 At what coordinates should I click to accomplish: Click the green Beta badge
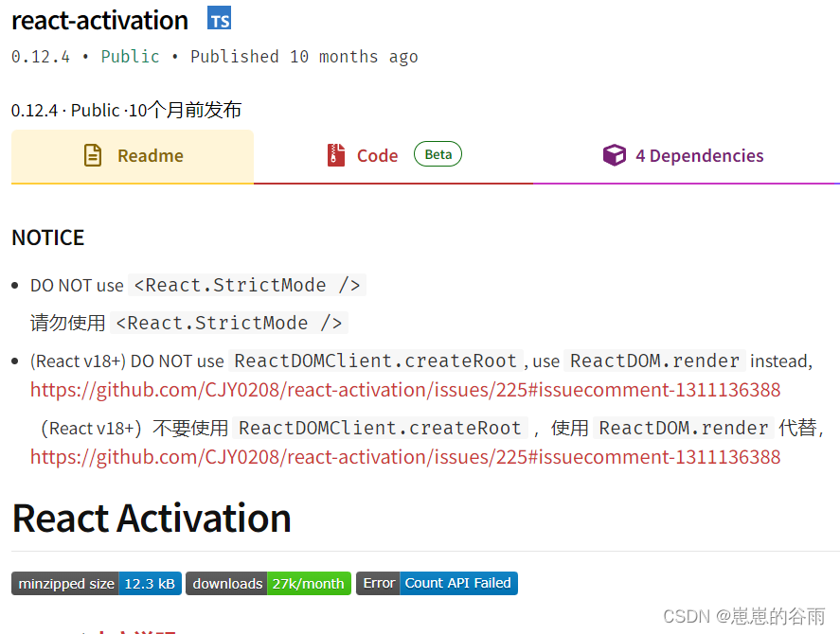click(438, 154)
